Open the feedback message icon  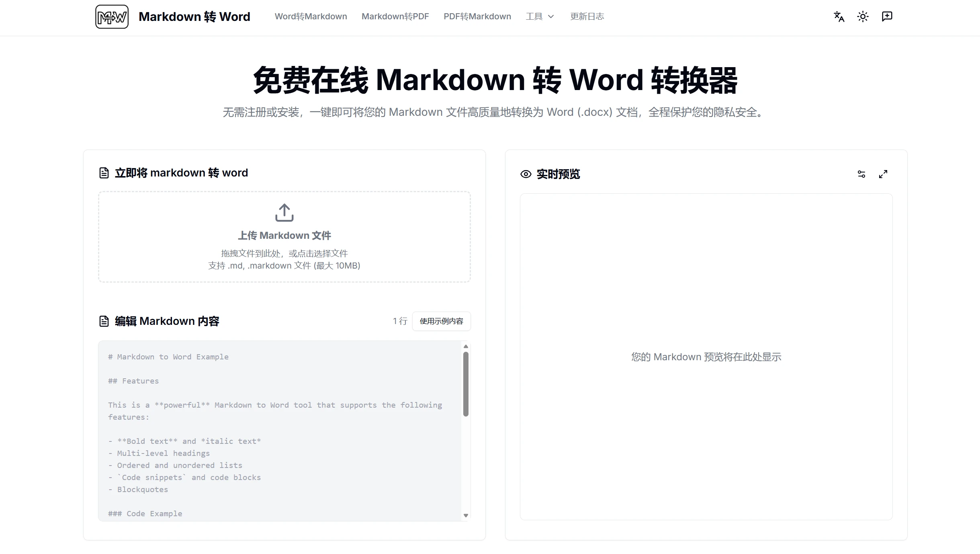[x=887, y=16]
